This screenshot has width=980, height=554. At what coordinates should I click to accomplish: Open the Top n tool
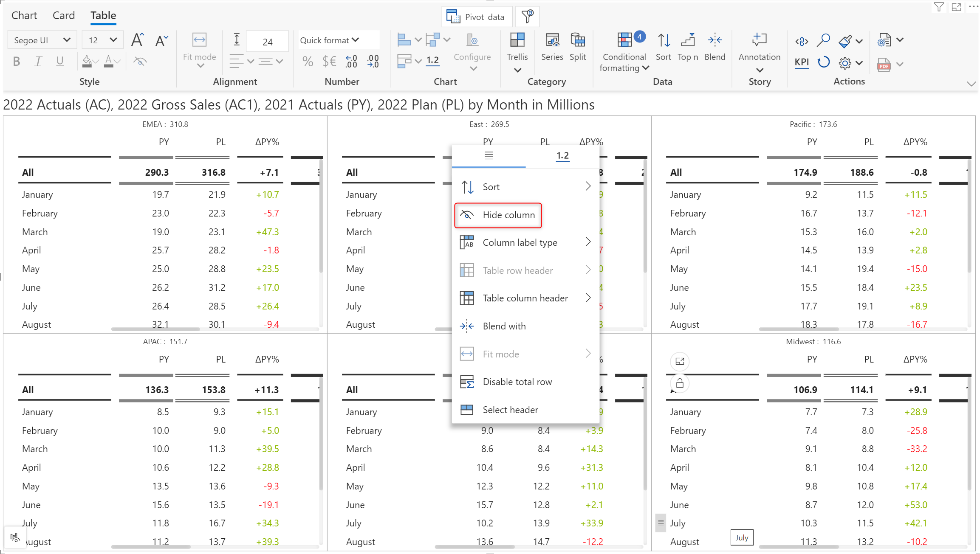tap(687, 41)
